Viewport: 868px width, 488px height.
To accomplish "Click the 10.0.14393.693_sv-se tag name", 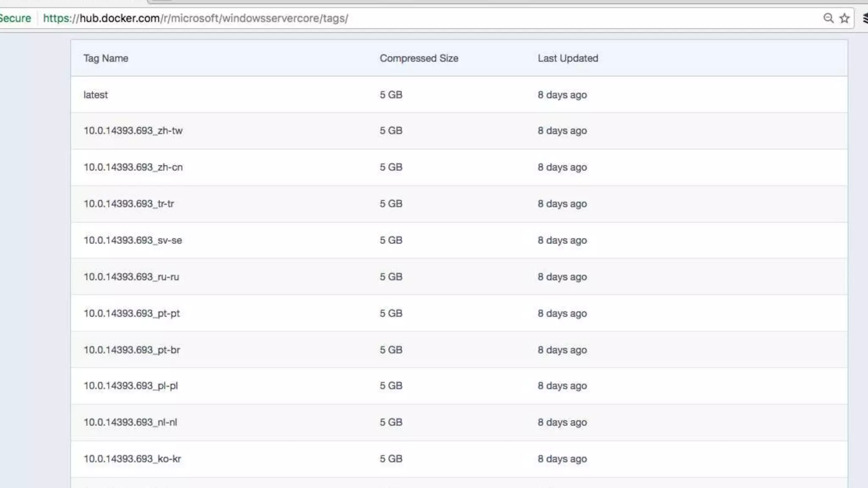I will point(132,240).
